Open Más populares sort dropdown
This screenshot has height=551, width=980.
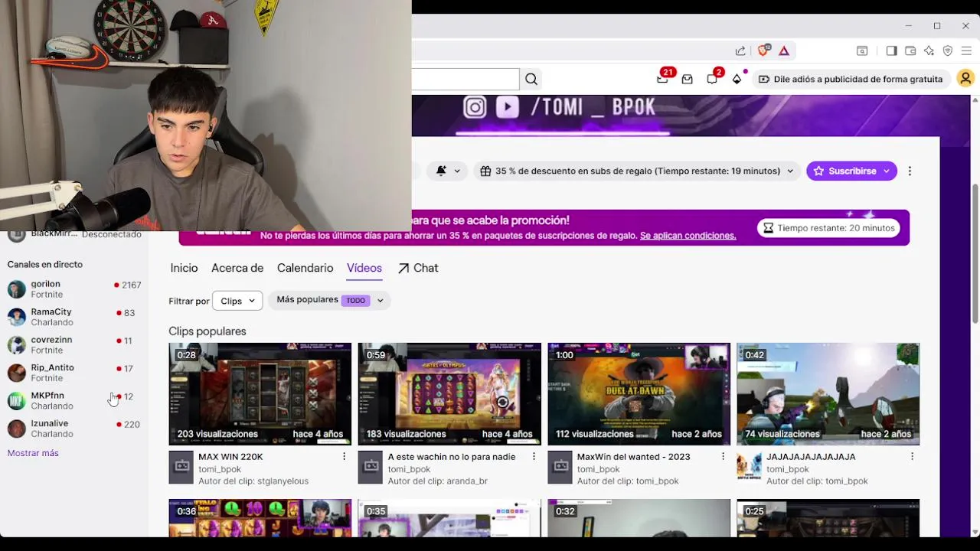[x=329, y=300]
